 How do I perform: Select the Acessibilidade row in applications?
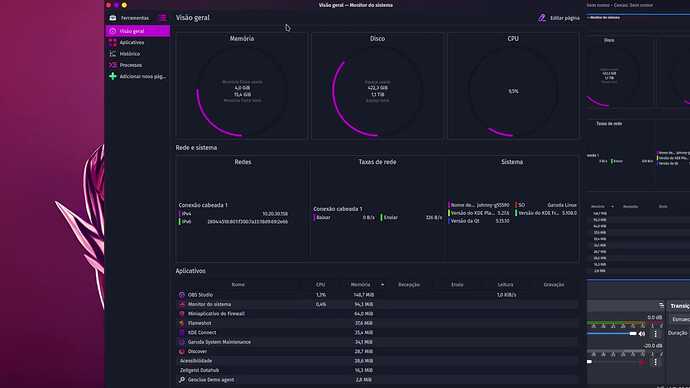tap(377, 361)
